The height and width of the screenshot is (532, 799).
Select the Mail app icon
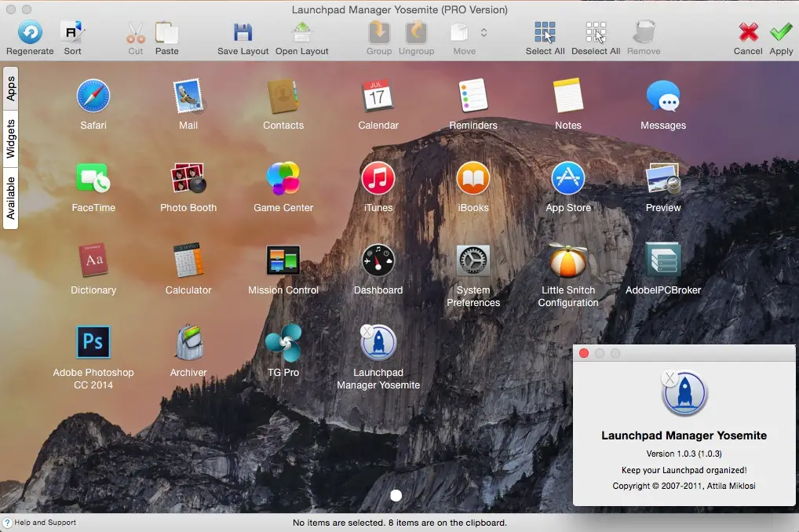(x=188, y=96)
